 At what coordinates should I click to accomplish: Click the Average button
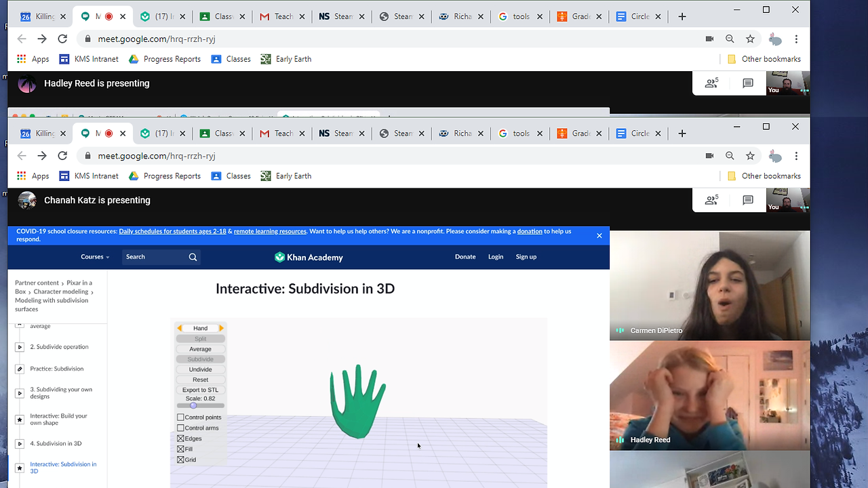tap(200, 349)
